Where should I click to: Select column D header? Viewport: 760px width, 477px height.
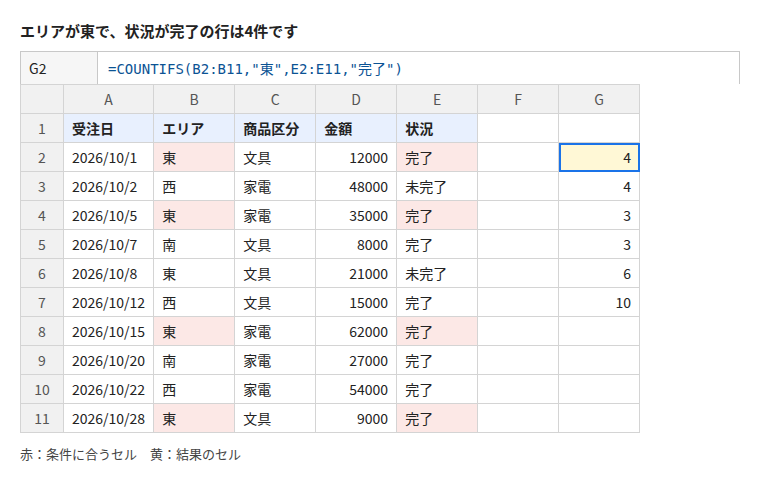pyautogui.click(x=356, y=99)
